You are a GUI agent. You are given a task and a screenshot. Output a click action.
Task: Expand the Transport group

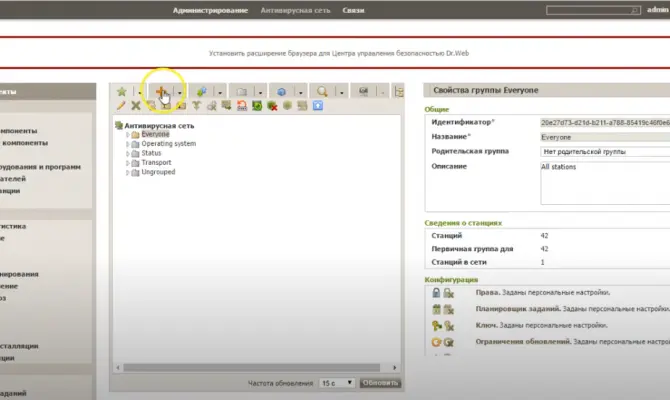(x=127, y=163)
